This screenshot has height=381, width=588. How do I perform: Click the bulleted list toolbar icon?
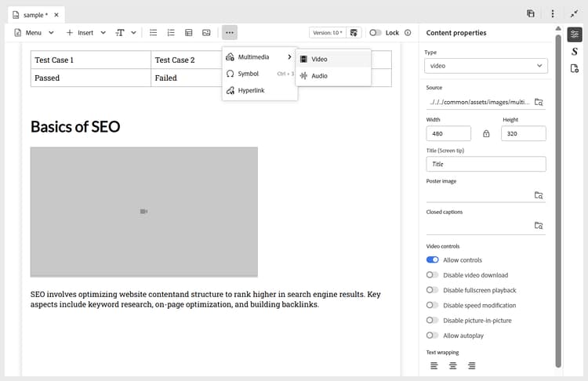pyautogui.click(x=154, y=33)
